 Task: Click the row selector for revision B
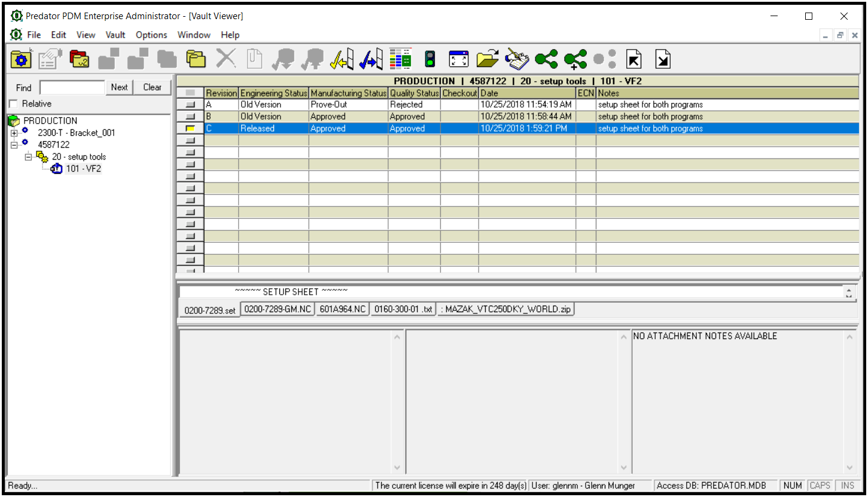pos(191,117)
